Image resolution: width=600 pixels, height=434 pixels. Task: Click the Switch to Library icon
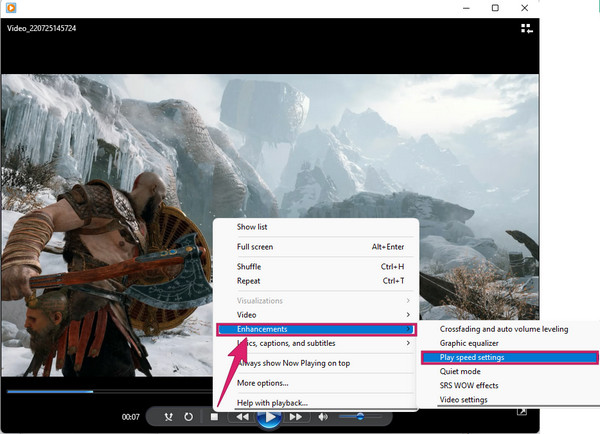[527, 28]
